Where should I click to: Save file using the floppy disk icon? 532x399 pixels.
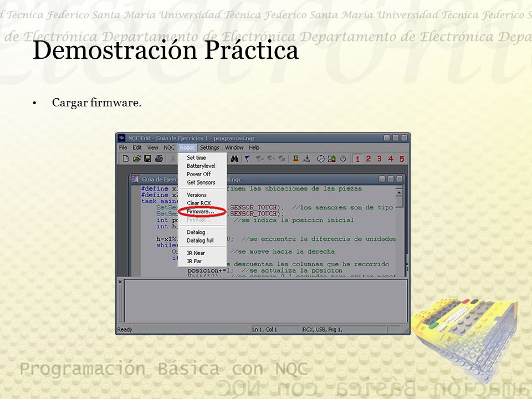(x=147, y=158)
